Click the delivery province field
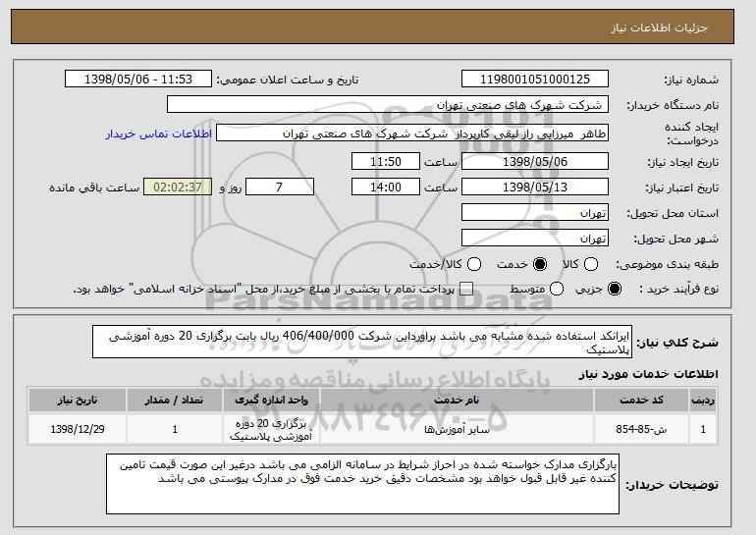The image size is (756, 535). pos(535,213)
